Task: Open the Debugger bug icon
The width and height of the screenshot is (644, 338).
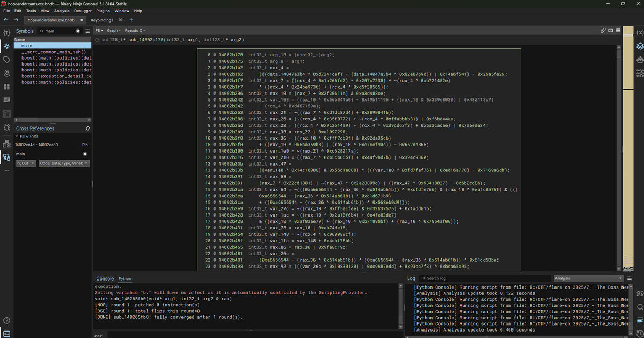Action: point(7,128)
